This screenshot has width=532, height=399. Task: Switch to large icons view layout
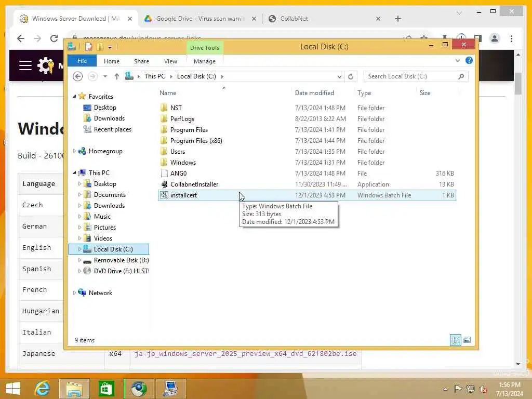467,340
